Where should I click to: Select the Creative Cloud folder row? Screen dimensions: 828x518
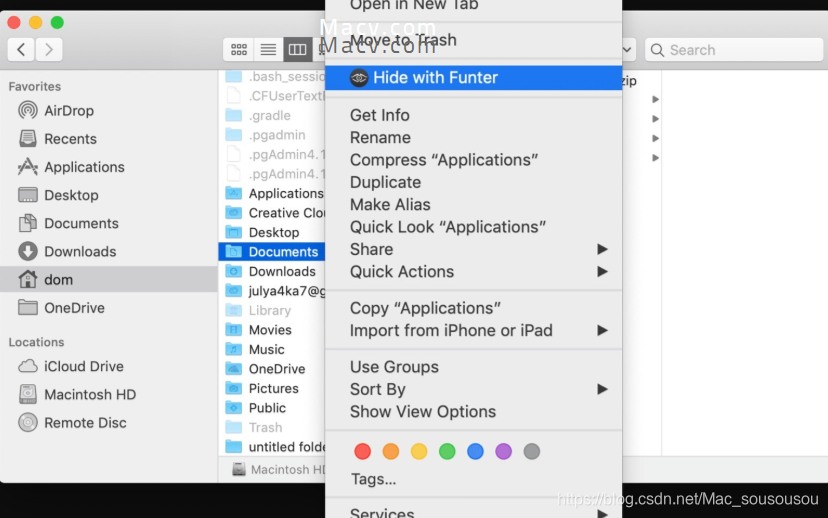[x=272, y=213]
